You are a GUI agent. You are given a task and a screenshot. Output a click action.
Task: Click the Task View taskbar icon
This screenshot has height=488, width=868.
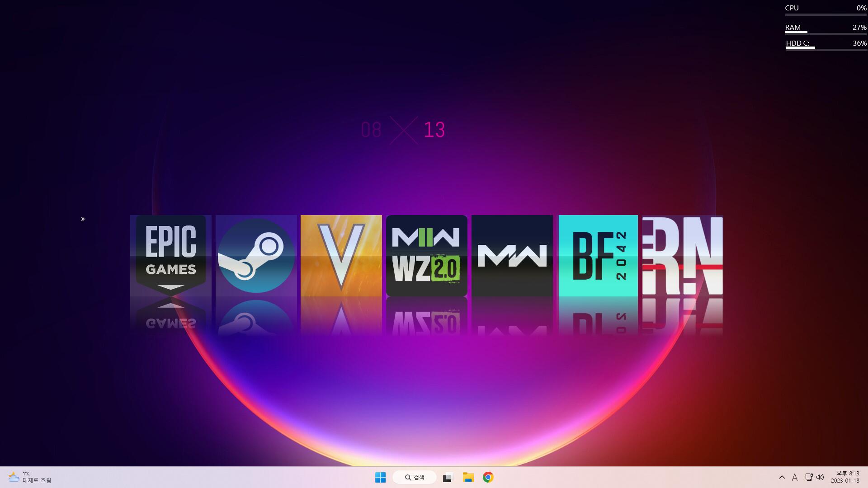click(x=448, y=477)
